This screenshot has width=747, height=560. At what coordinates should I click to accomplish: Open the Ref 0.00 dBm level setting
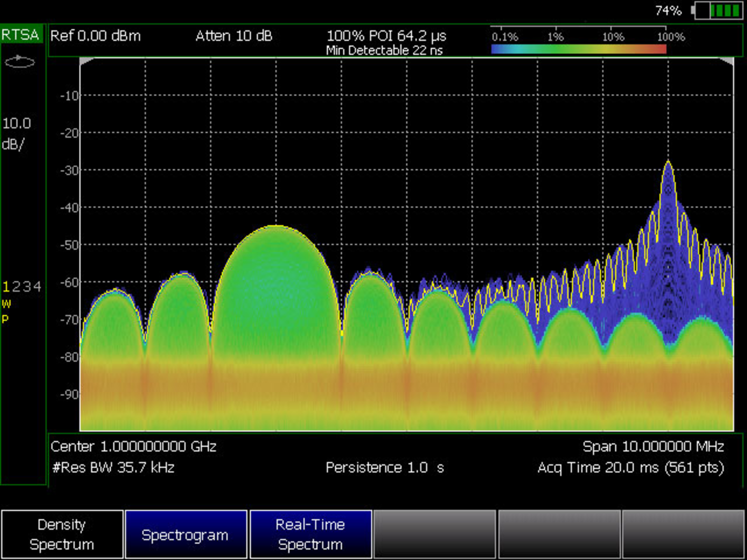[x=96, y=36]
